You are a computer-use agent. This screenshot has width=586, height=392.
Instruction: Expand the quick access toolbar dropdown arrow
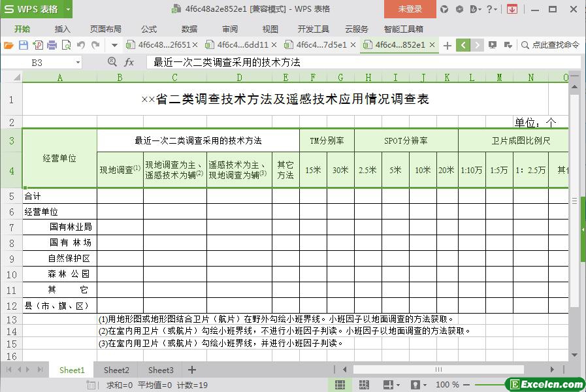tap(115, 46)
